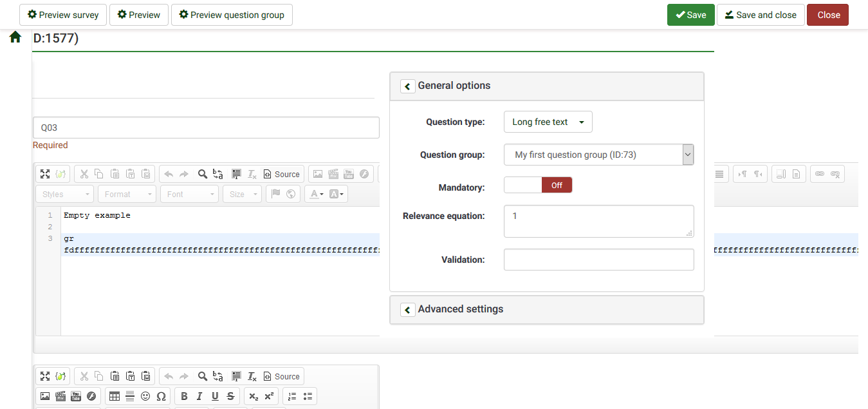Click the red Close button
This screenshot has height=409, width=868.
pyautogui.click(x=828, y=15)
